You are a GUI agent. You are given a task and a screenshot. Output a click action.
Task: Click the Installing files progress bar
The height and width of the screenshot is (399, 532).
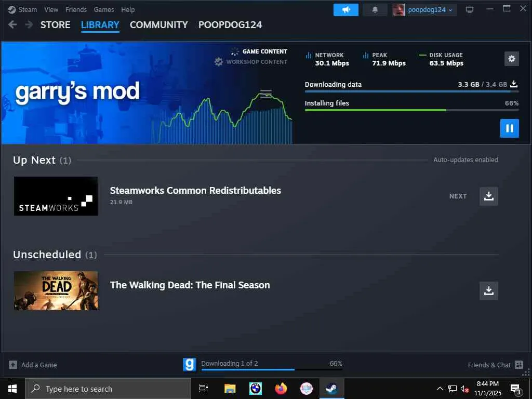tap(411, 110)
